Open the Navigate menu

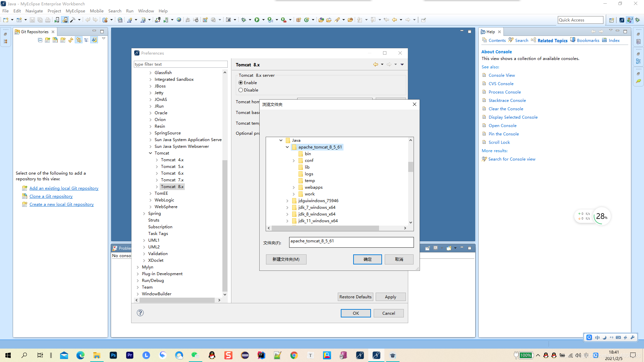coord(35,11)
